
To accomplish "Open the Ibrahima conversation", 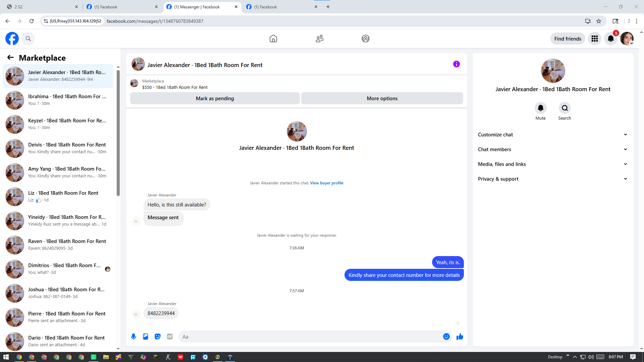I will (58, 100).
